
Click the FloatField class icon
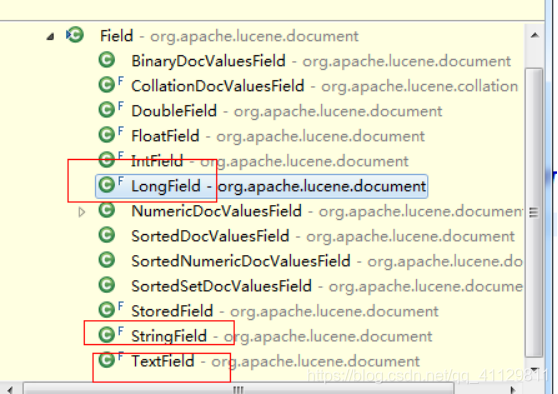pos(107,135)
